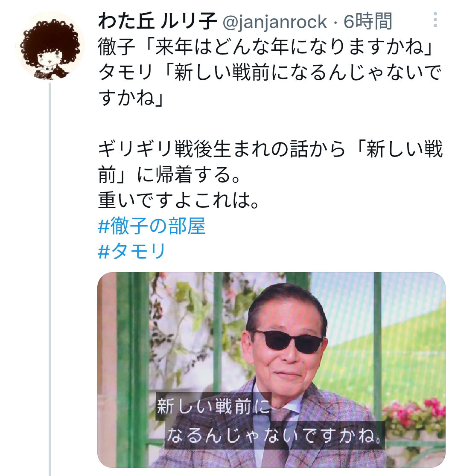Click the に帰着する。 line of the tweet
This screenshot has height=476, width=455.
click(x=169, y=175)
